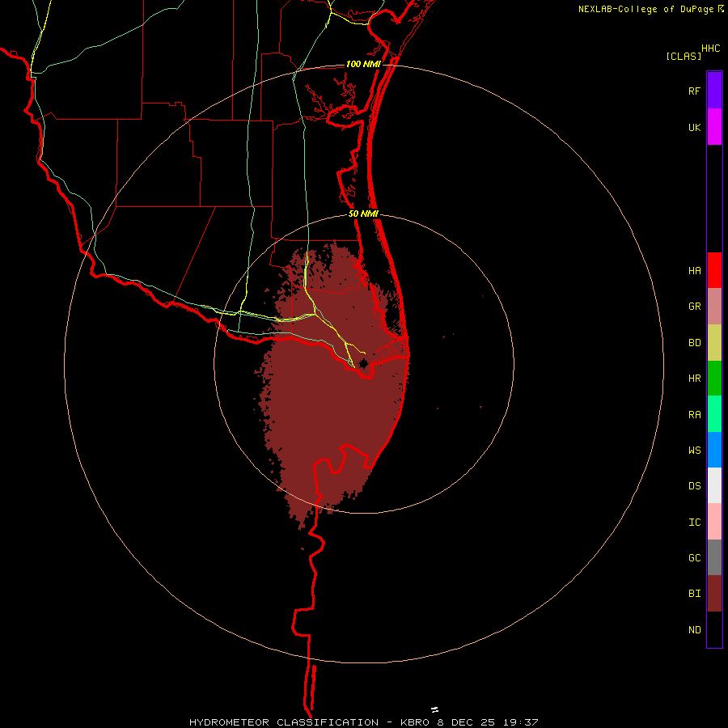Click the black radar site dot

point(363,363)
